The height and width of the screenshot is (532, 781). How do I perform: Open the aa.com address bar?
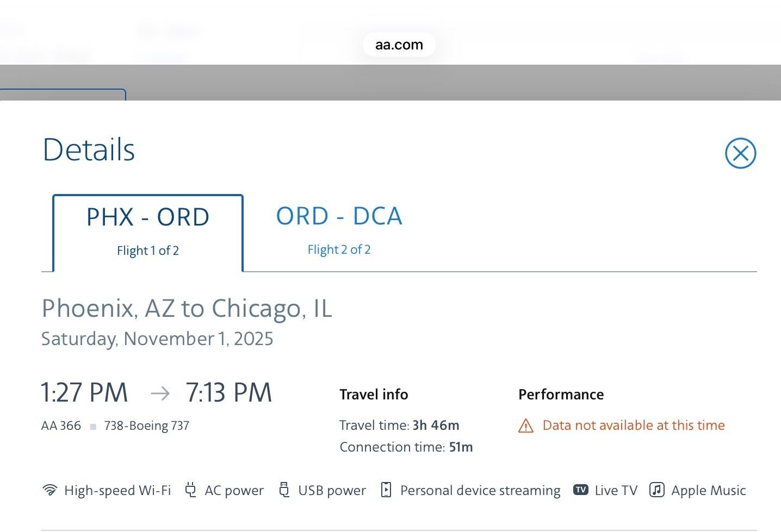click(x=399, y=45)
